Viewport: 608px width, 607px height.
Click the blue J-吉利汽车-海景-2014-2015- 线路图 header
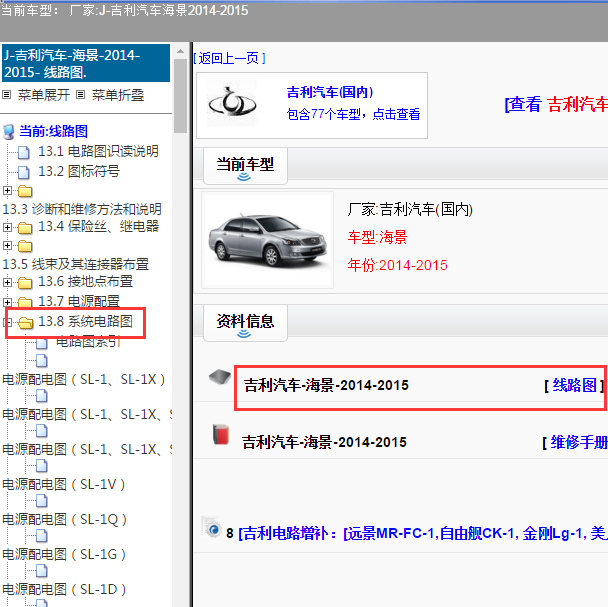(86, 63)
